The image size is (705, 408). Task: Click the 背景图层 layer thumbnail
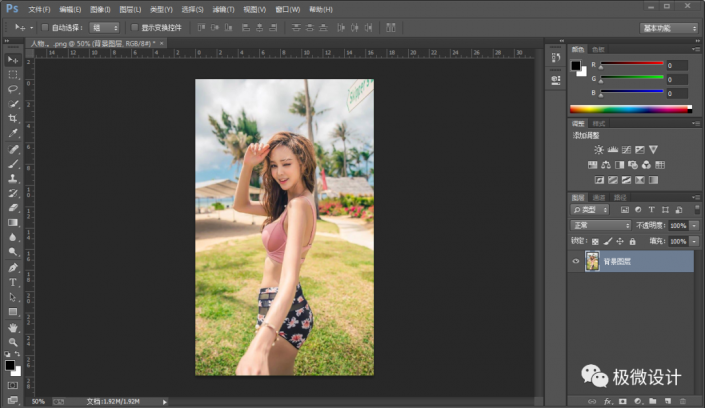pyautogui.click(x=592, y=261)
